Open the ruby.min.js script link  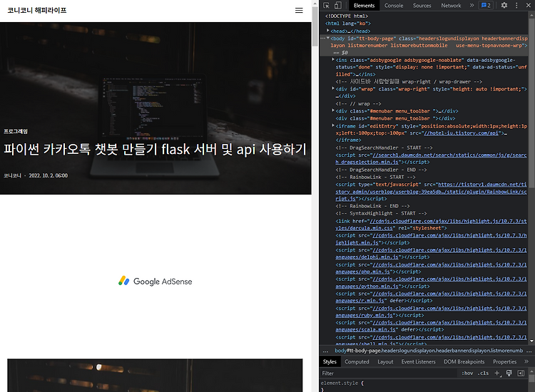click(431, 312)
